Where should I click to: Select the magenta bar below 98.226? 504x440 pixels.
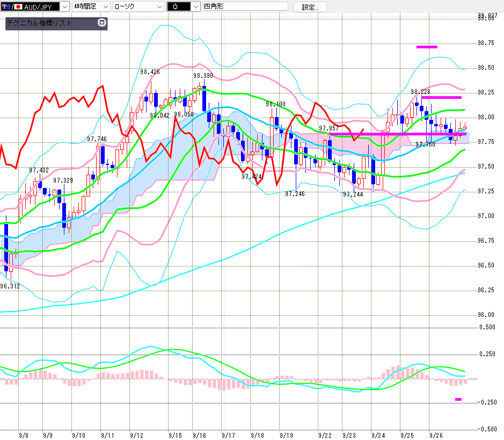[x=441, y=97]
